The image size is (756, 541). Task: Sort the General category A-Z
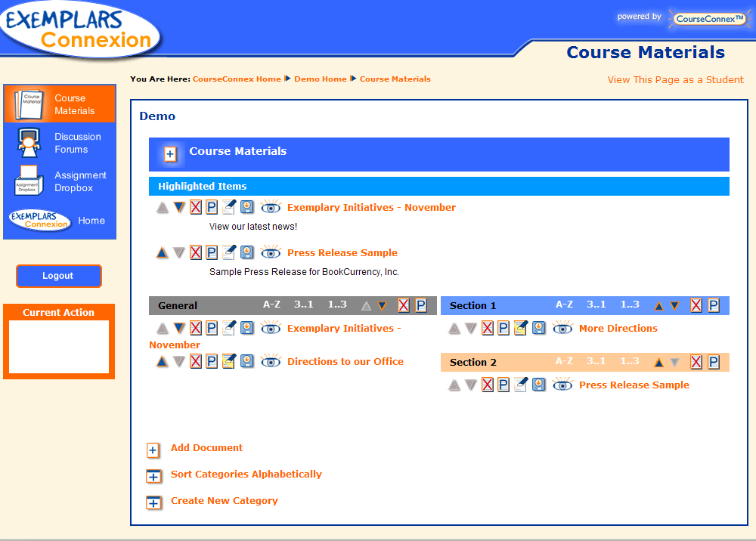pyautogui.click(x=271, y=305)
